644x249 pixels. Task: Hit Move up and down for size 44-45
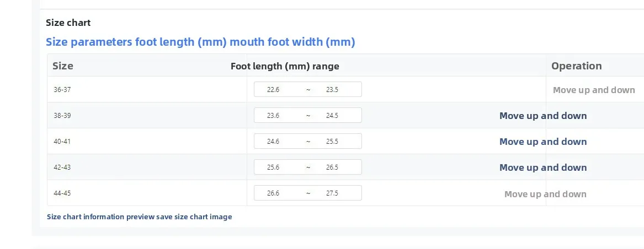point(545,194)
